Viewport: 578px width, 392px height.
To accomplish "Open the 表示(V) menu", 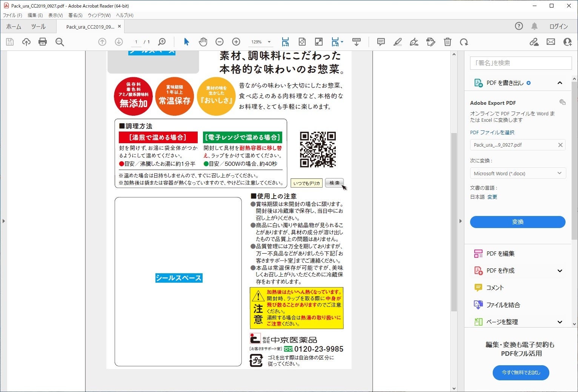I will click(55, 15).
